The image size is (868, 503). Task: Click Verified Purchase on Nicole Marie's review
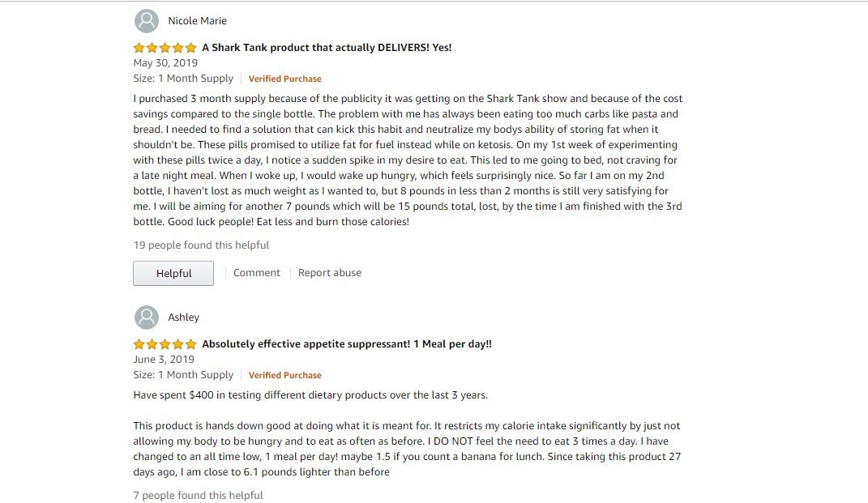point(284,79)
